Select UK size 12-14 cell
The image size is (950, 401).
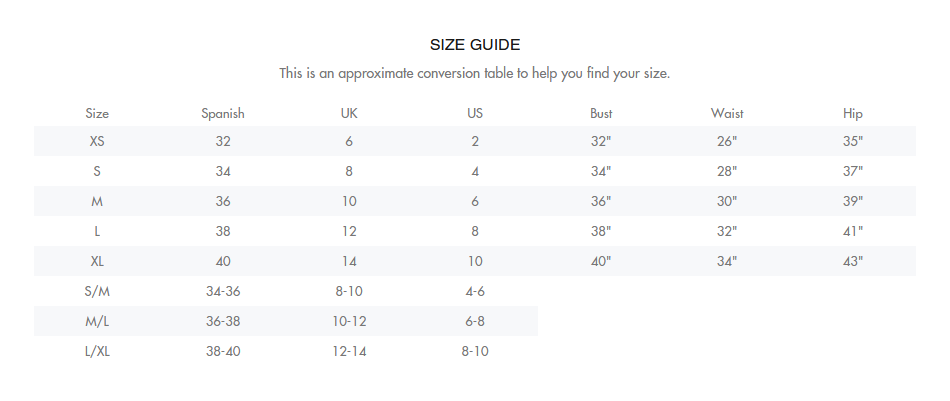[349, 351]
